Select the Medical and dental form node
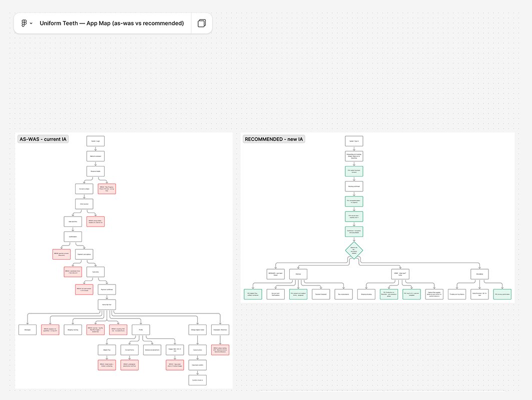Screen dimensions: 532x400 click(x=152, y=350)
